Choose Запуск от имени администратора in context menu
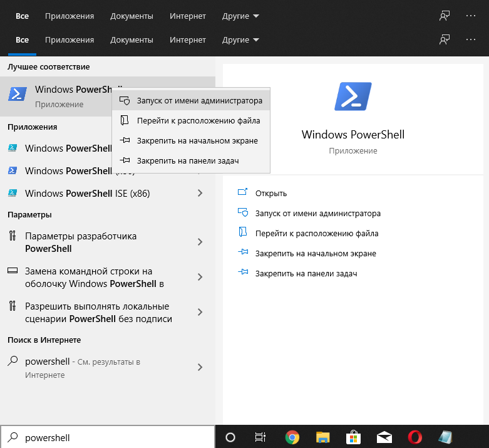The height and width of the screenshot is (448, 489). coord(191,100)
